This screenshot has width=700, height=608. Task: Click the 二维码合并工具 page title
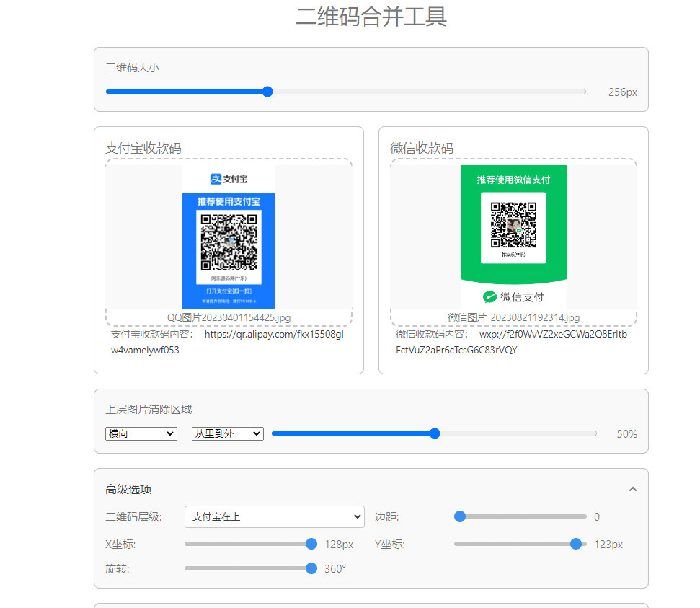pos(371,17)
